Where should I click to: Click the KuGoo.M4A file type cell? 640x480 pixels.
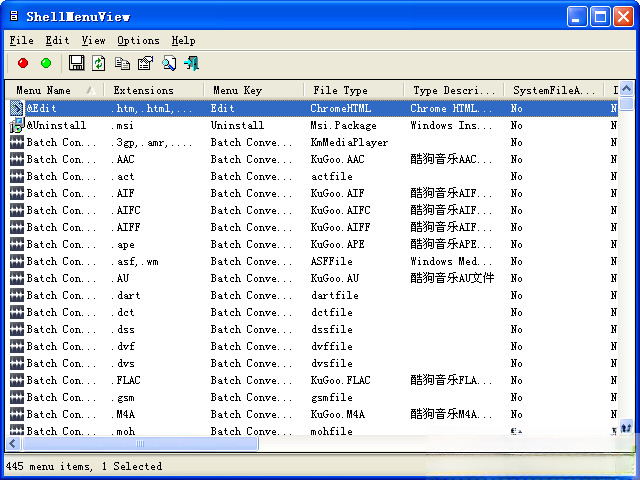coord(338,414)
